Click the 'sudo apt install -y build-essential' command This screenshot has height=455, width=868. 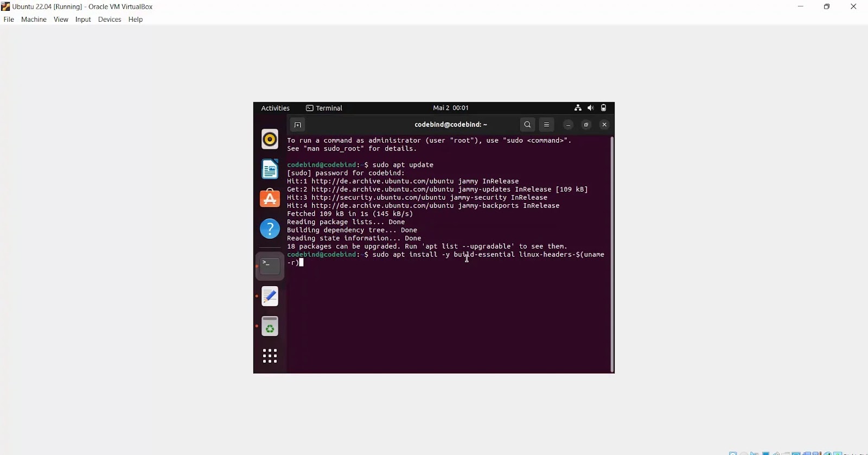coord(443,255)
